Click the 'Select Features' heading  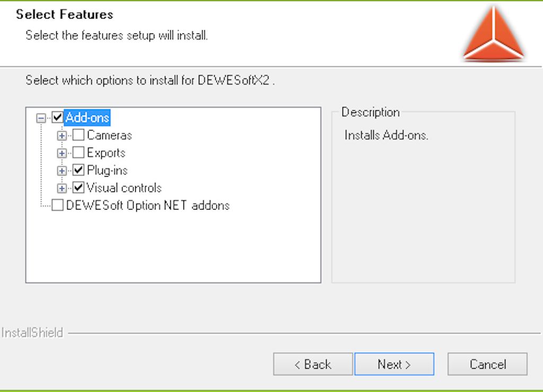(x=65, y=14)
